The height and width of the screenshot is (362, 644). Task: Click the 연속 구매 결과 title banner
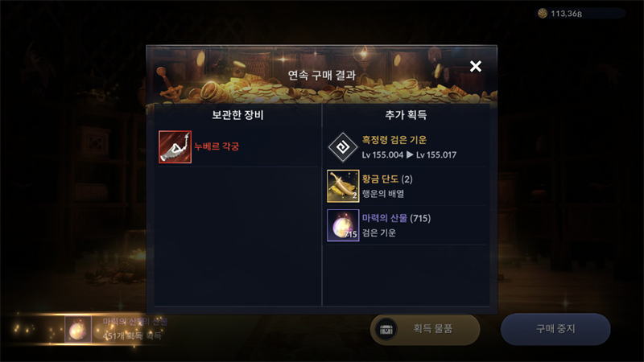point(322,75)
